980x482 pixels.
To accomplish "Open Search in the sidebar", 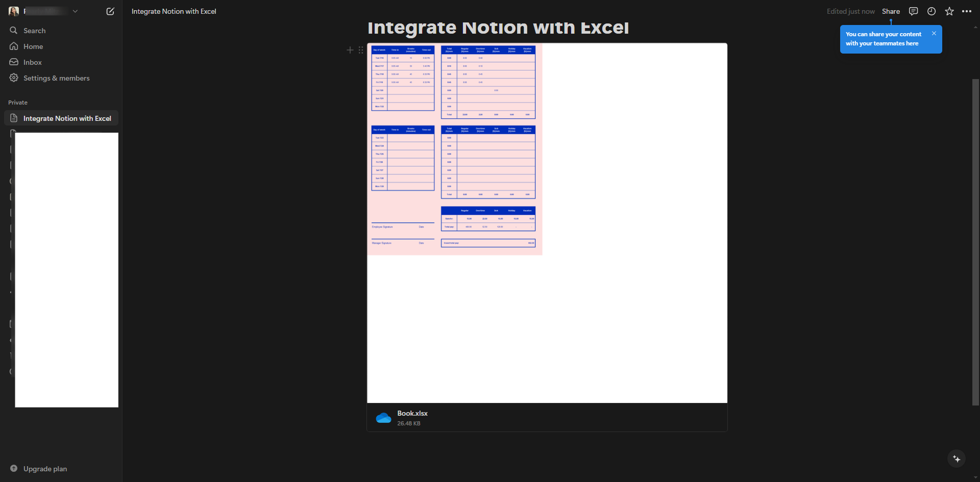I will (x=61, y=31).
